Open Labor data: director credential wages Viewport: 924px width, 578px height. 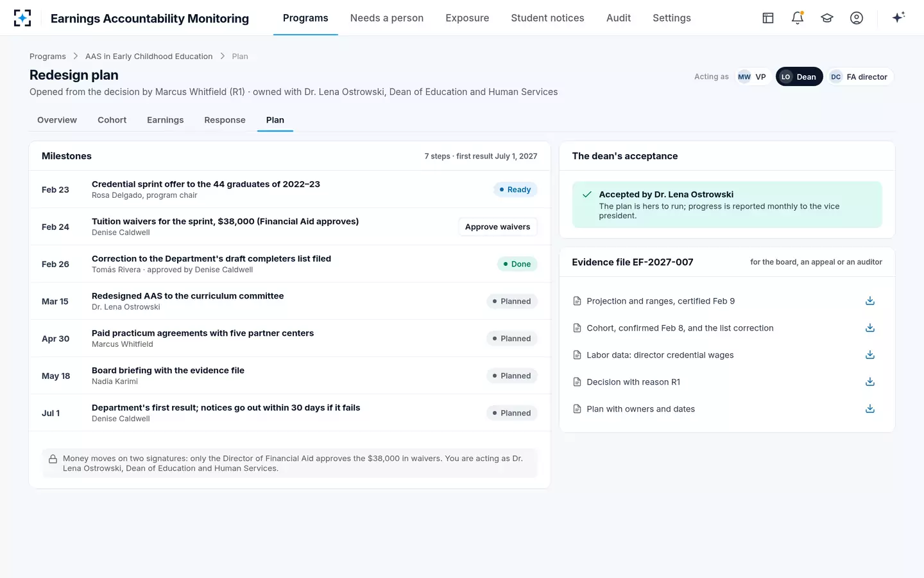click(x=660, y=355)
